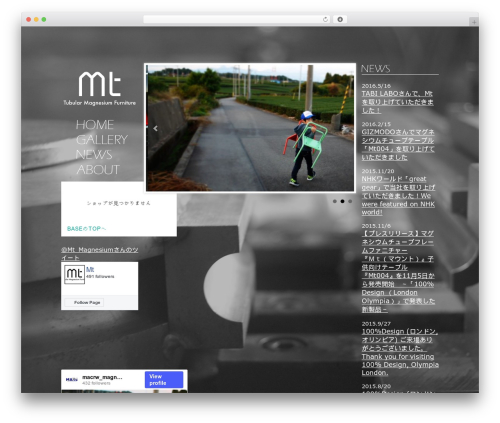The height and width of the screenshot is (423, 500).
Task: Select the second slideshow dot
Action: pos(342,201)
